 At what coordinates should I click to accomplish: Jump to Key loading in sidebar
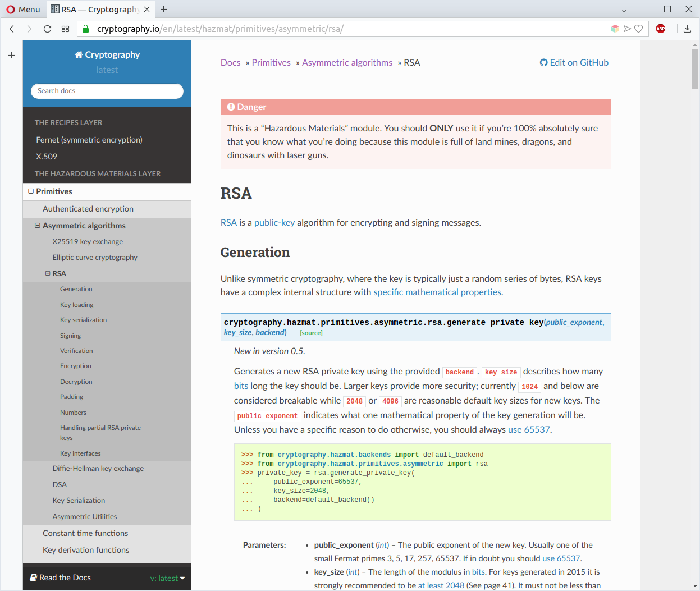click(x=77, y=305)
